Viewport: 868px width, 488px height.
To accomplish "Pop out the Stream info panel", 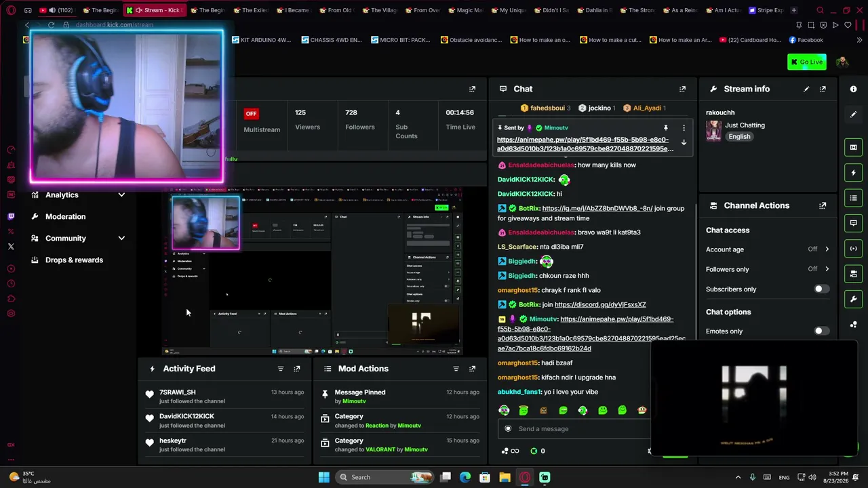I will (823, 89).
